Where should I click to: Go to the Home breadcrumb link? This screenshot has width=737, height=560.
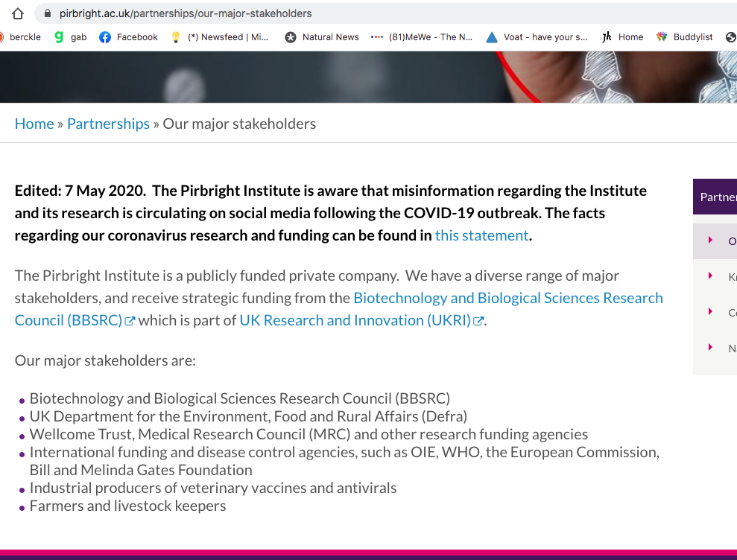(34, 124)
